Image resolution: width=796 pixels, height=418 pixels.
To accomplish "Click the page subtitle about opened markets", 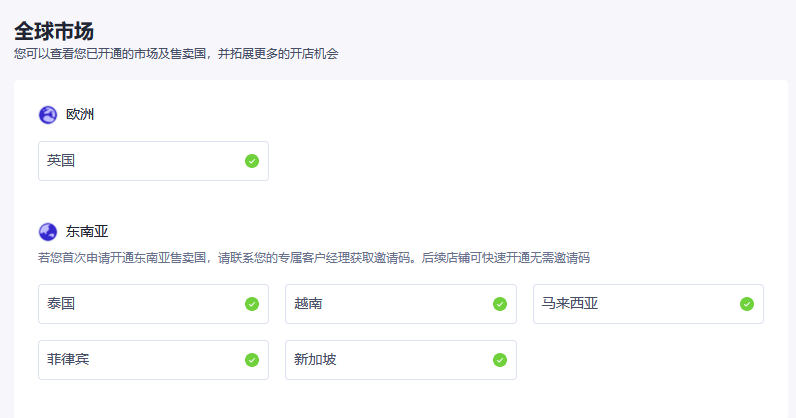I will (x=176, y=54).
